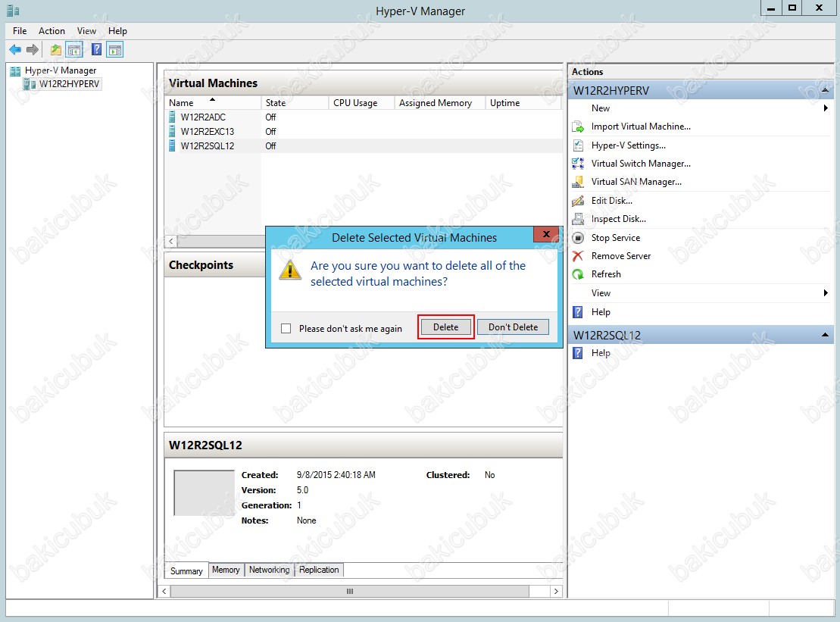
Task: Sort by the Name column header
Action: (213, 103)
